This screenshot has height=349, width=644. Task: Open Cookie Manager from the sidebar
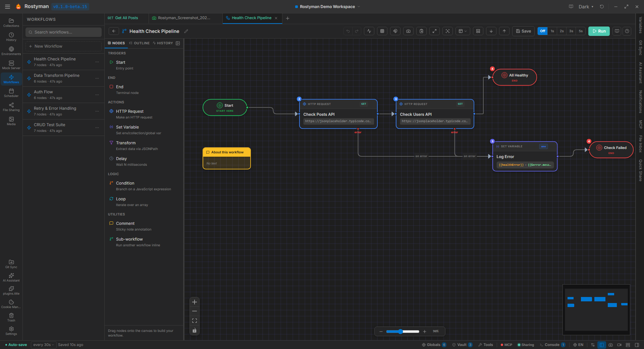pyautogui.click(x=11, y=304)
